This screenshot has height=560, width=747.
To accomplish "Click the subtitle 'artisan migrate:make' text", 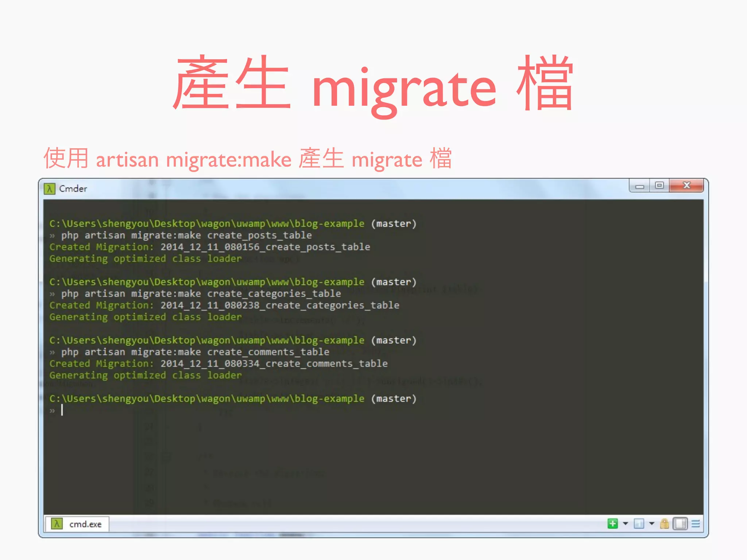I will coord(194,160).
